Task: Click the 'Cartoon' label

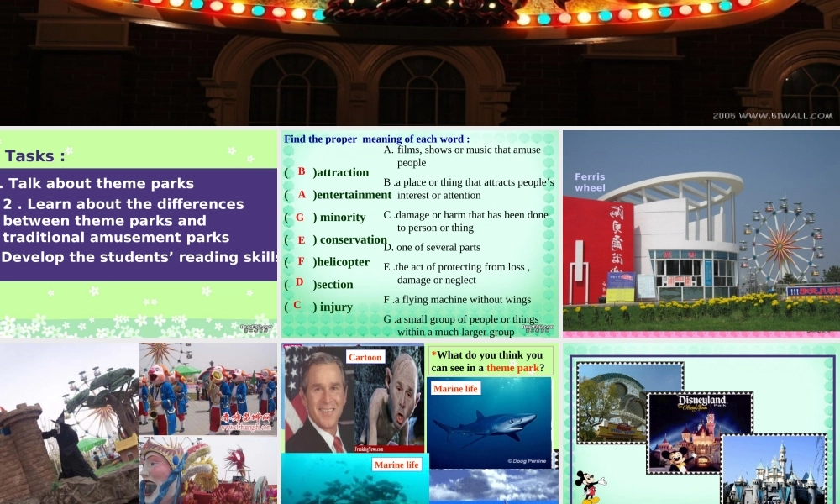Action: [365, 357]
